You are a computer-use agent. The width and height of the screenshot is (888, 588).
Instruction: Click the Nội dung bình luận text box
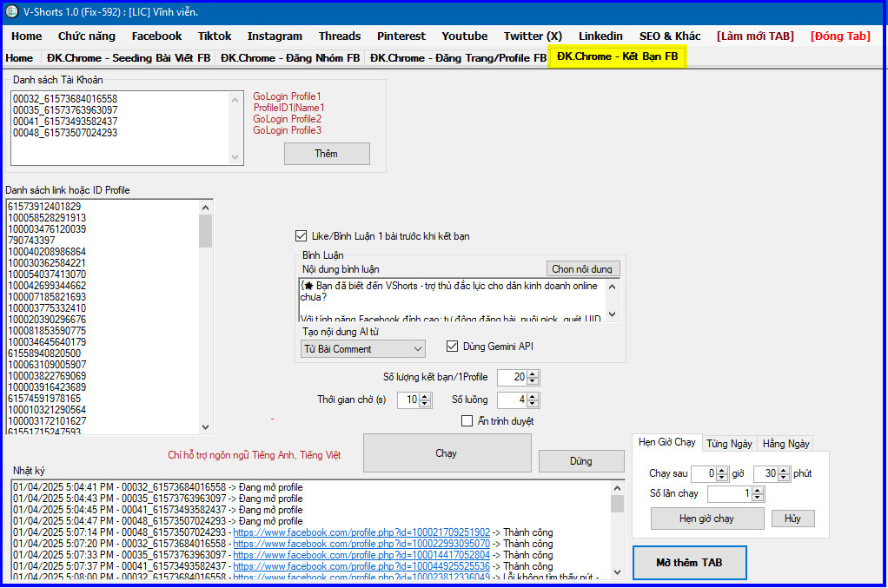coord(459,300)
